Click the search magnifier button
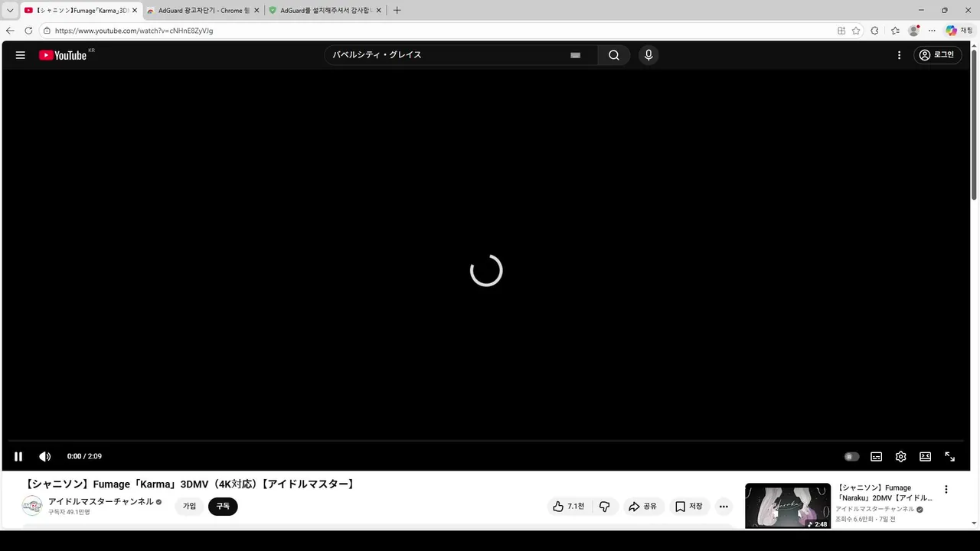This screenshot has height=551, width=980. click(614, 55)
